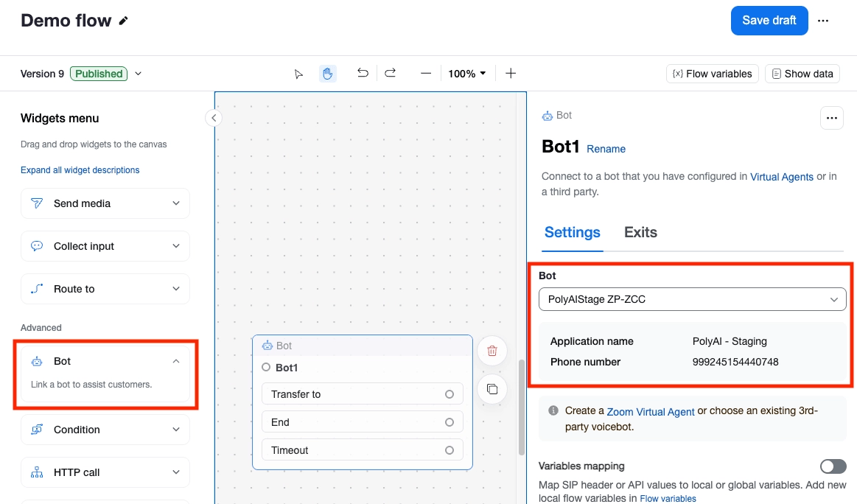Click the Show data button
Viewport: 857px width, 504px height.
click(802, 74)
